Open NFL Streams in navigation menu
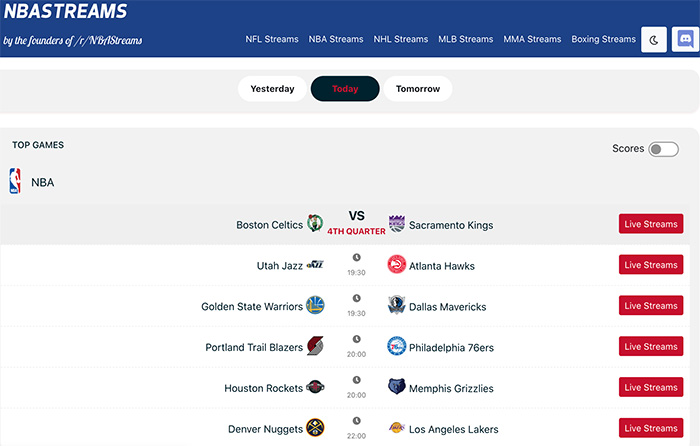 [272, 40]
